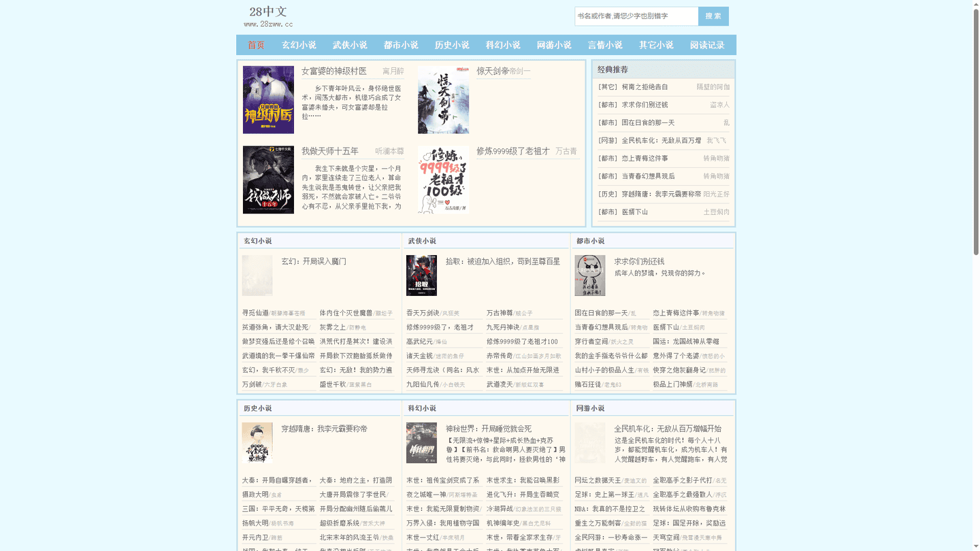Image resolution: width=980 pixels, height=551 pixels.
Task: Open the 历史小说 navigation tab
Action: pos(452,45)
